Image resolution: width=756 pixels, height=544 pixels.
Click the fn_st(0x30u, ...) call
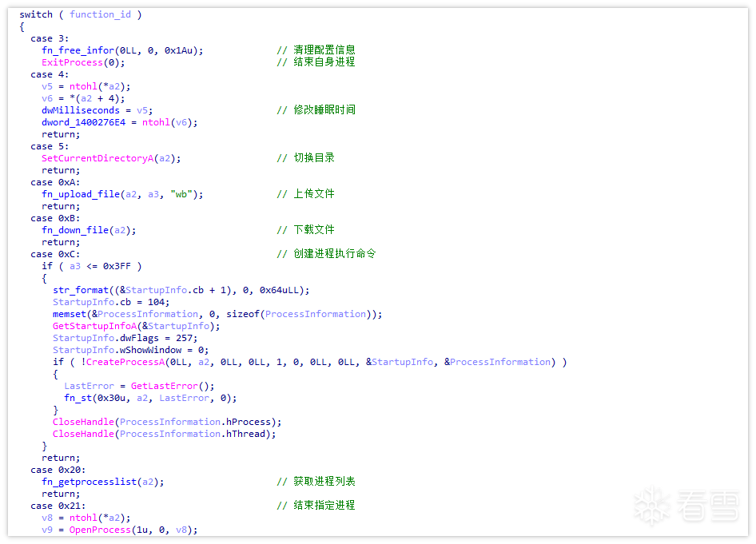tap(150, 398)
